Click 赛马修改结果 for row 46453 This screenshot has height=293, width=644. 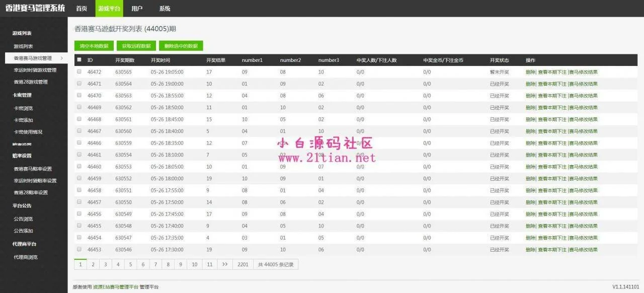583,250
